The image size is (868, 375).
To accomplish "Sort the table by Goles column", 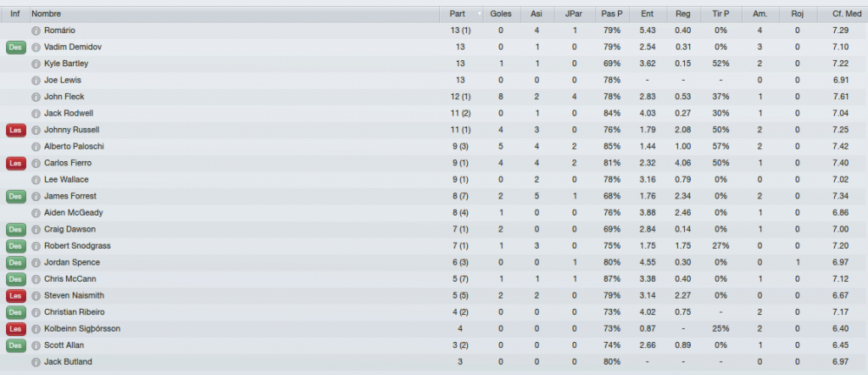I will (x=502, y=14).
